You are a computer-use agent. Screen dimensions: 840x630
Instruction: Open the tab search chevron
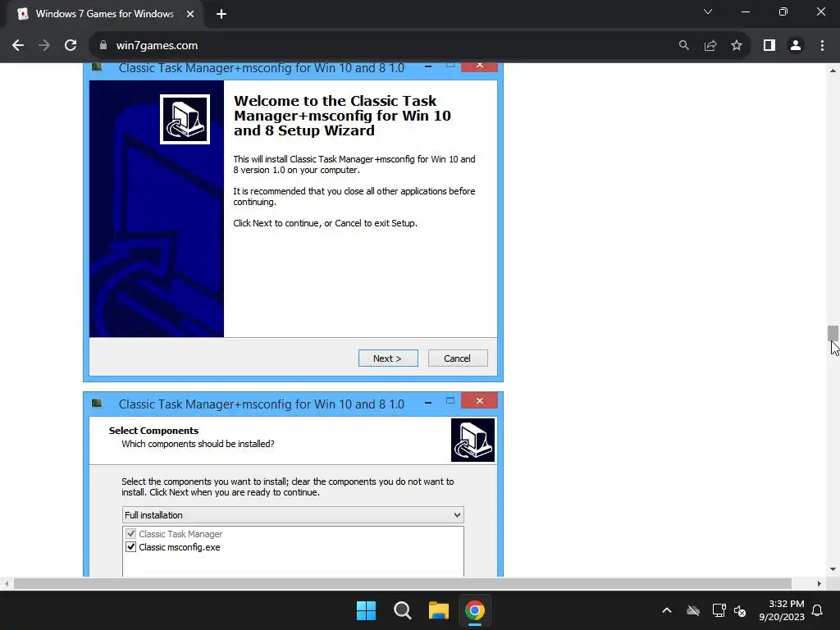click(708, 11)
